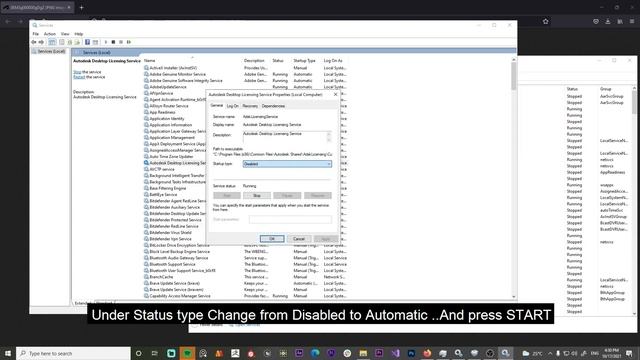Screen dimensions: 640x360
Task: Open Microsoft Edge from the taskbar
Action: tap(315, 353)
